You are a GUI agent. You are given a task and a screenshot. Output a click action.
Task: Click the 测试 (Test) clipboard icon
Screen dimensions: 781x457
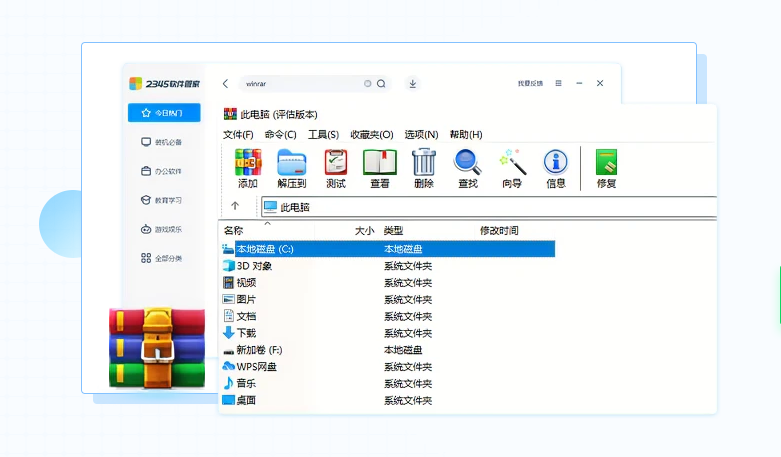[x=336, y=162]
